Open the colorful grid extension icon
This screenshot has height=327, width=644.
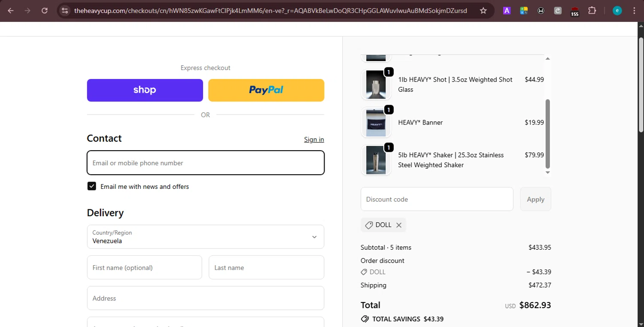click(524, 11)
